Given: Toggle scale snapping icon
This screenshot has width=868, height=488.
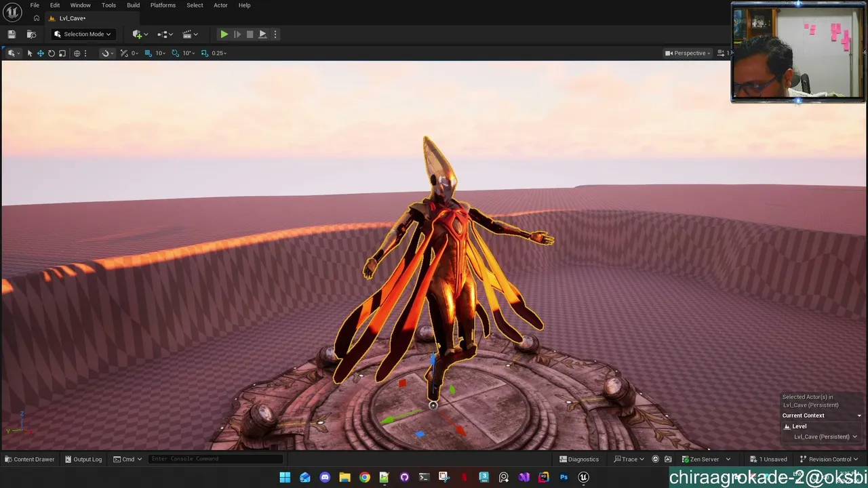Looking at the screenshot, I should (x=205, y=53).
